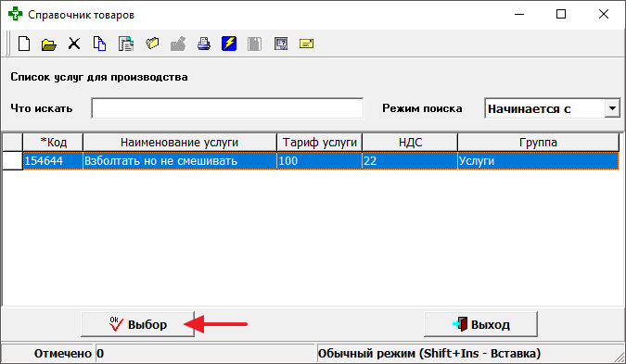
Task: Click tariff value 100 cell
Action: [x=319, y=160]
